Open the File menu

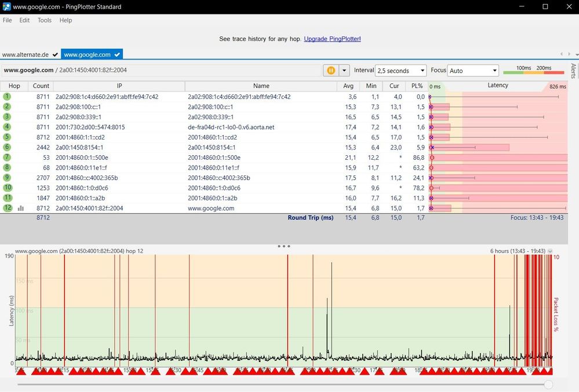(7, 20)
